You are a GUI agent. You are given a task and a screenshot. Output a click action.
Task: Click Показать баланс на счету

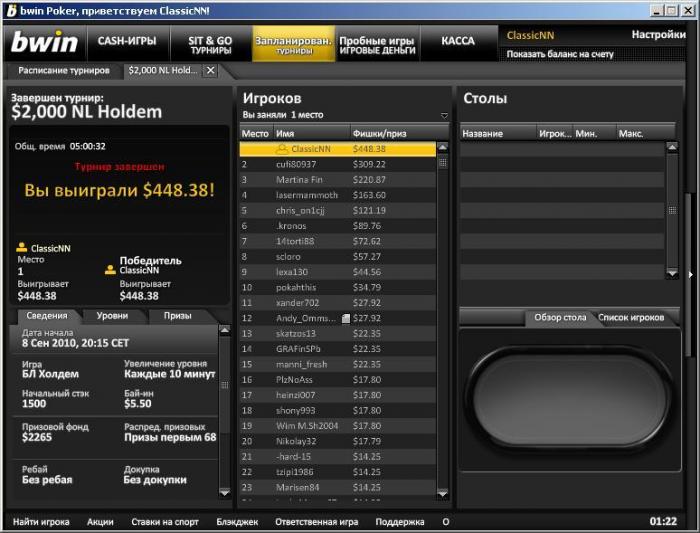pos(560,54)
